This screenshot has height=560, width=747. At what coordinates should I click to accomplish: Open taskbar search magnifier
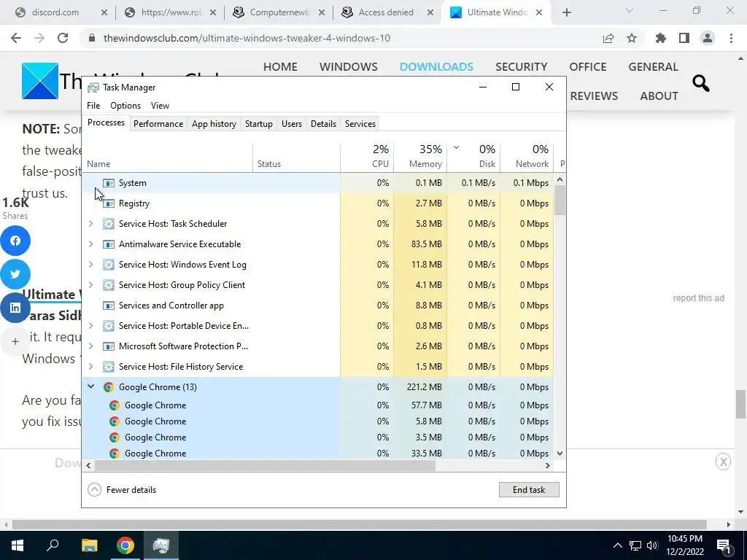53,545
